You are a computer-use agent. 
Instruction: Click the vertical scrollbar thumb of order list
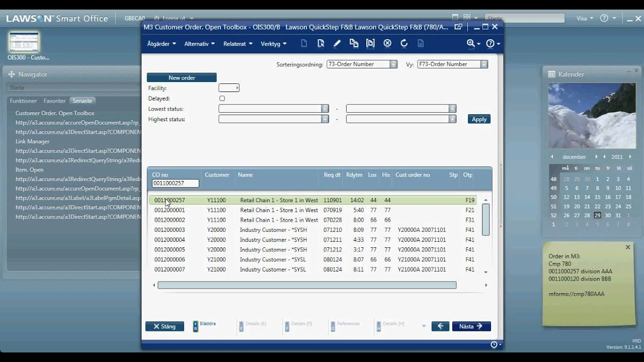point(486,220)
